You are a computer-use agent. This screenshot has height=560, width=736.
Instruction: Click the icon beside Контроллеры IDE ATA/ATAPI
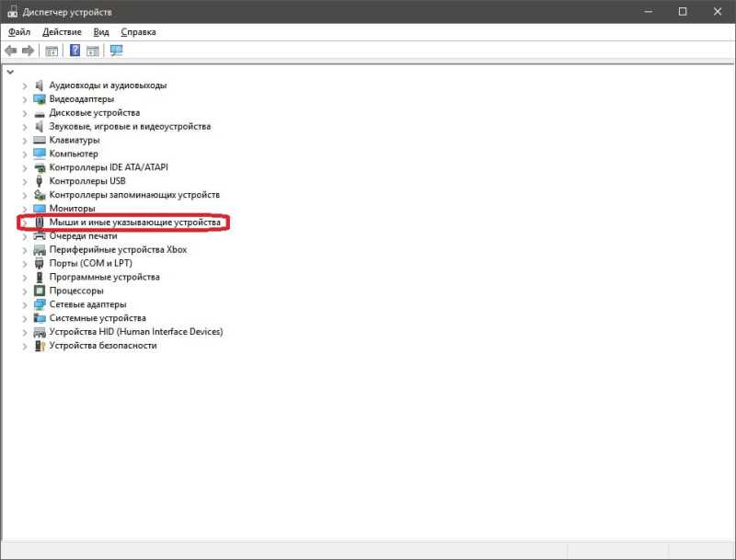[40, 167]
